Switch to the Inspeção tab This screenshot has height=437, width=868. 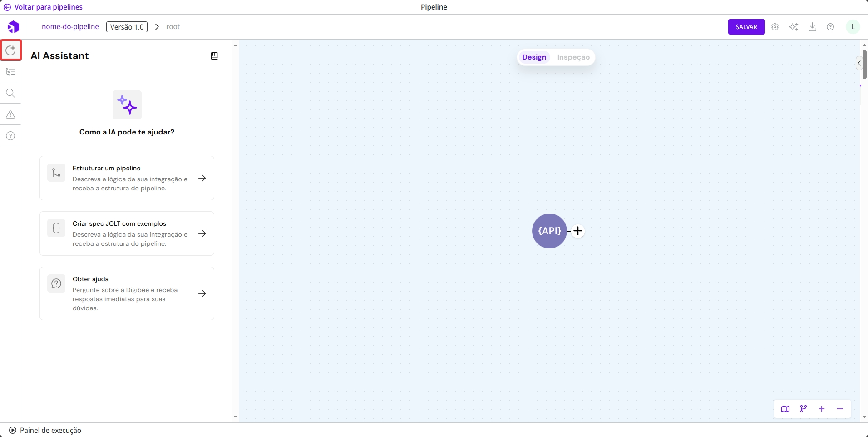pos(573,57)
